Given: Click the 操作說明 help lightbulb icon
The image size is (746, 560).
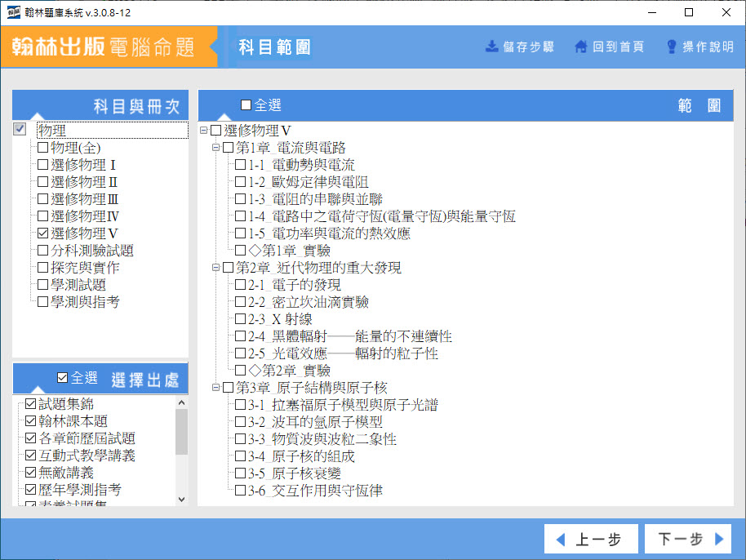Looking at the screenshot, I should [672, 47].
